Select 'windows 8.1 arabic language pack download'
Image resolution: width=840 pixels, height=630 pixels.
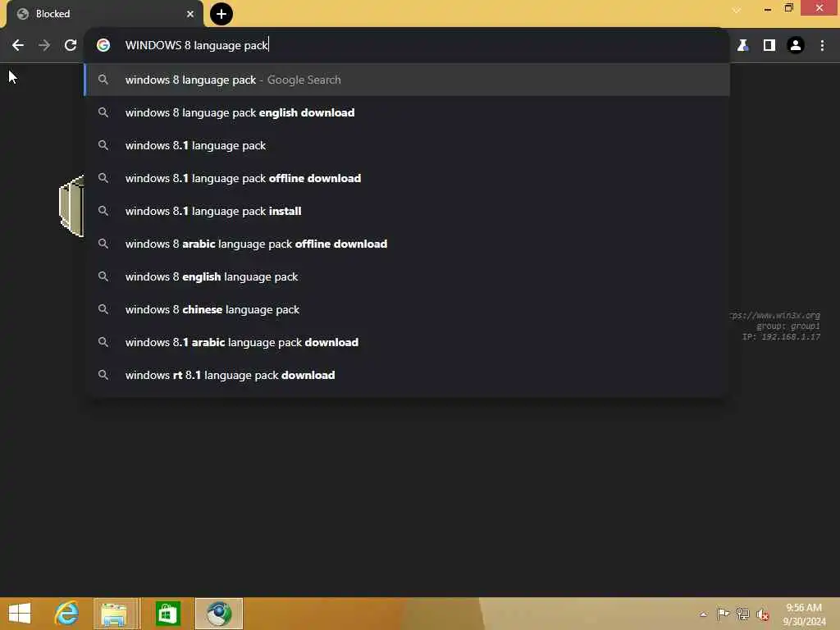tap(407, 342)
